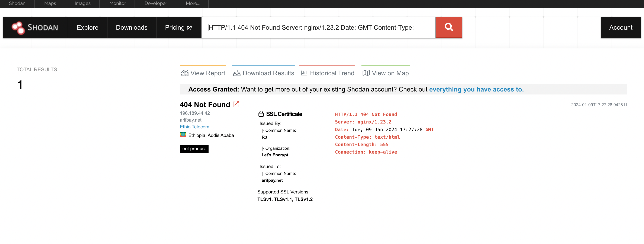This screenshot has height=244, width=644.
Task: Click the 'Content-Length: 555' banner line
Action: [361, 144]
